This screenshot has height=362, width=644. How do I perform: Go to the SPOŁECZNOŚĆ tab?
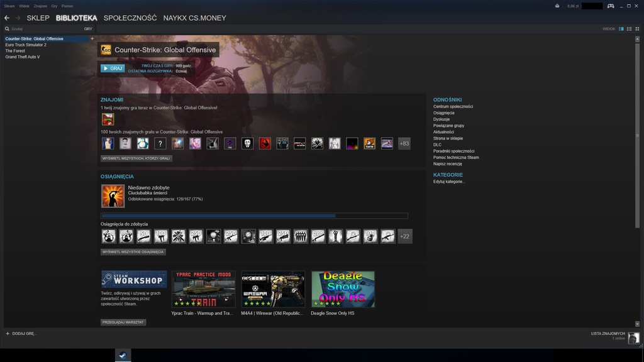click(130, 18)
